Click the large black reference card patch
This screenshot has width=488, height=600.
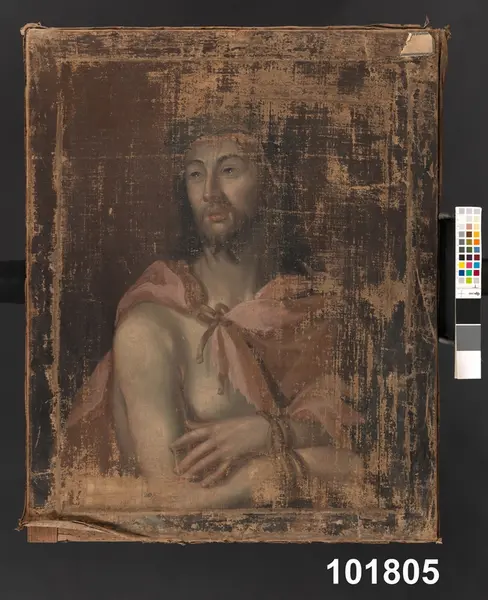pos(468,311)
